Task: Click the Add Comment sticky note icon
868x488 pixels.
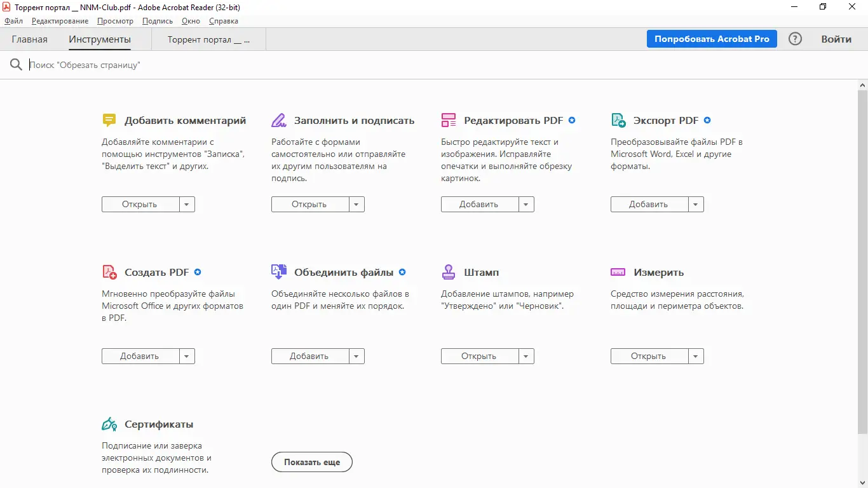Action: [109, 120]
